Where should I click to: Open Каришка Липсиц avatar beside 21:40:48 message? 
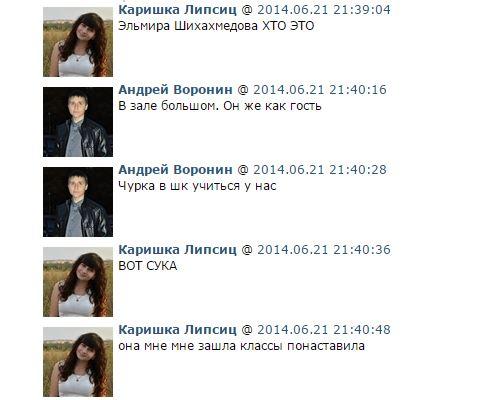point(78,362)
